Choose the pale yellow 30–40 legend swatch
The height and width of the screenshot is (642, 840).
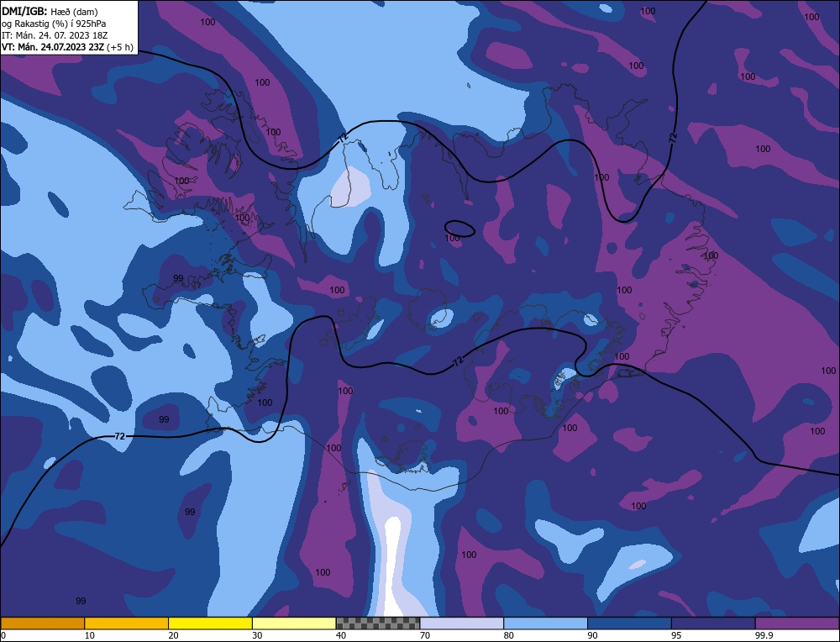tap(294, 624)
